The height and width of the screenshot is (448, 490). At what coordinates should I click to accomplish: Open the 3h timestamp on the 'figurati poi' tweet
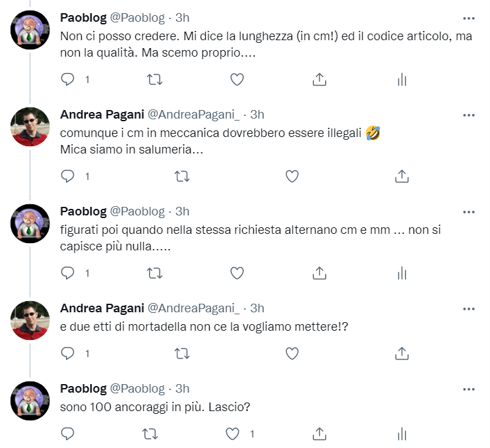point(182,211)
